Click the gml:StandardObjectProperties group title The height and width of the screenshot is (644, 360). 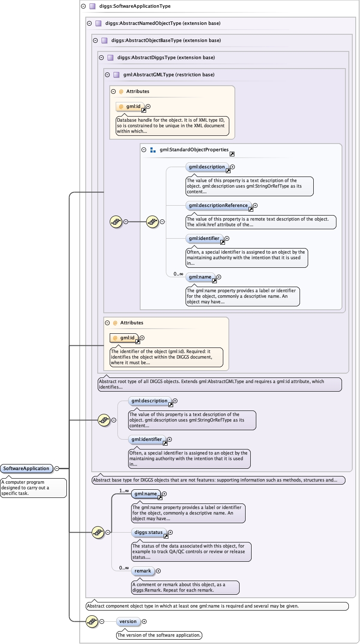[194, 150]
